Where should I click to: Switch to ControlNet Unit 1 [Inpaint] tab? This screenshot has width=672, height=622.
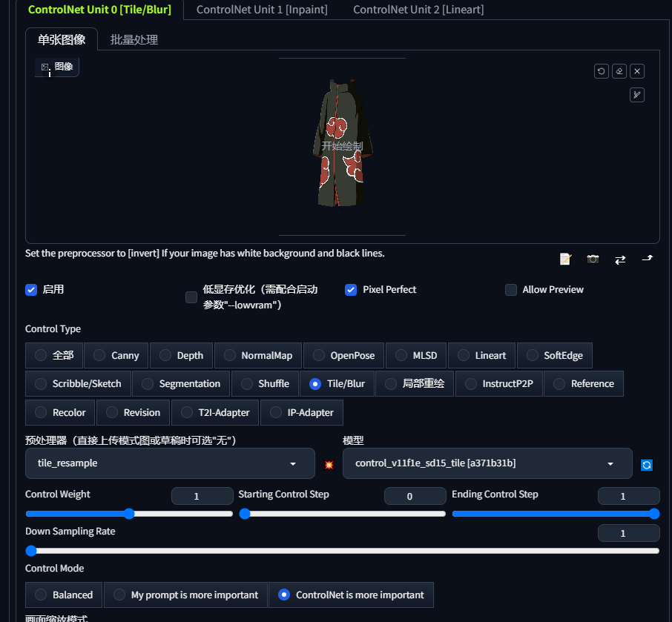262,10
